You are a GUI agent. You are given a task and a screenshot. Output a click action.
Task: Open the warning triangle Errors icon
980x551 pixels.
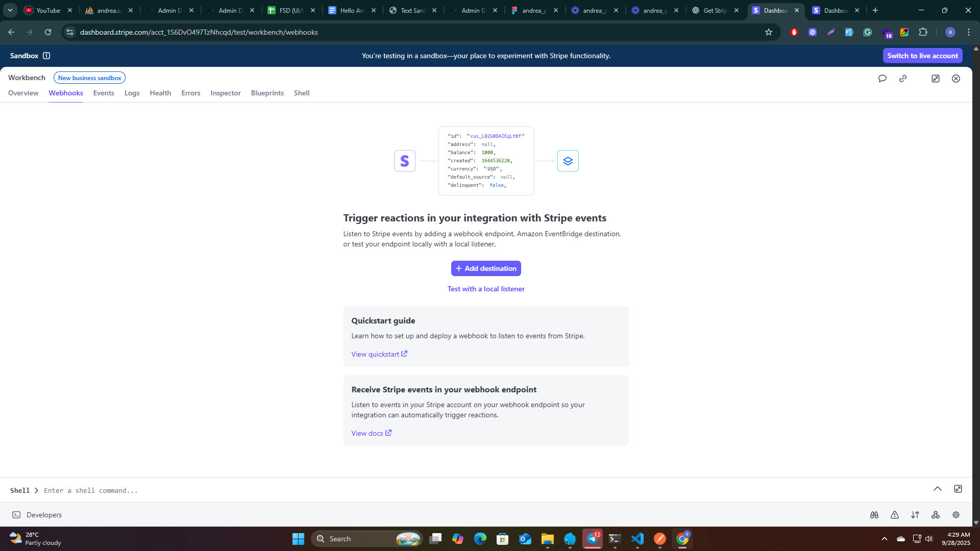click(x=895, y=515)
